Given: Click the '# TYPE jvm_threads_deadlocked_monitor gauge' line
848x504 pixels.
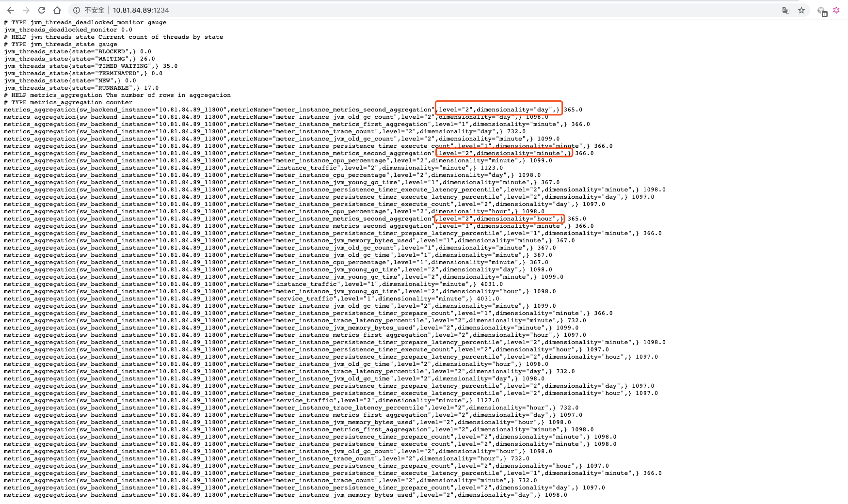Looking at the screenshot, I should (x=85, y=22).
